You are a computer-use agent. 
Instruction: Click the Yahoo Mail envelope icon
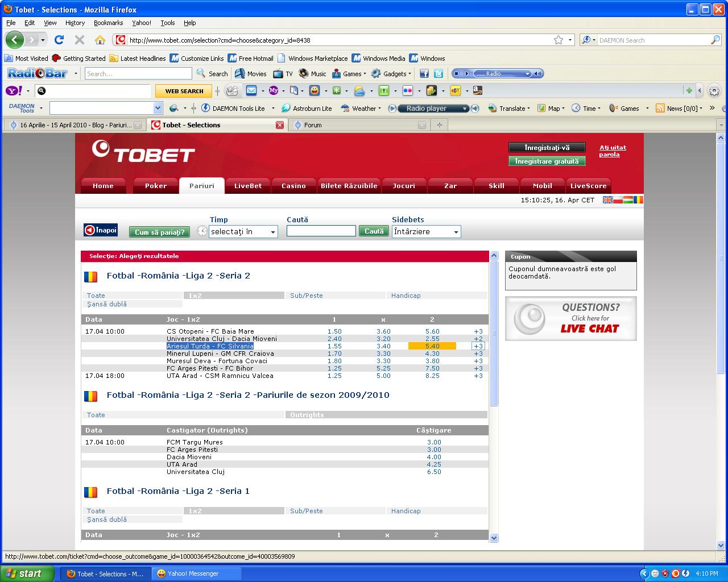(251, 90)
